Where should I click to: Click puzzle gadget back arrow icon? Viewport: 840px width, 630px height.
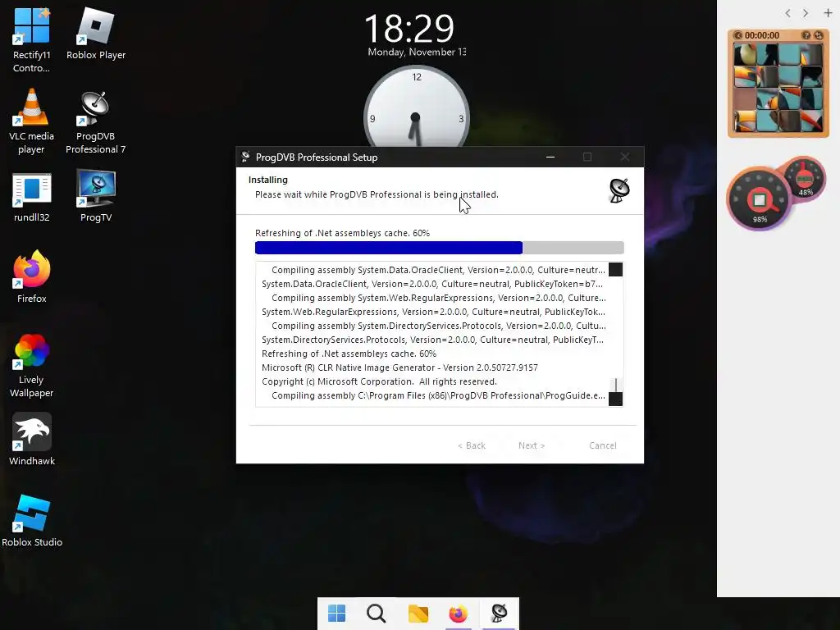pyautogui.click(x=737, y=35)
